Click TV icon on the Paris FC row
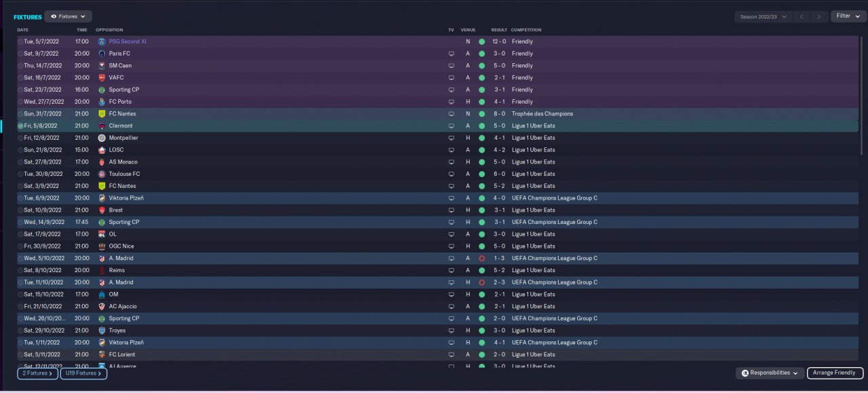 click(451, 54)
